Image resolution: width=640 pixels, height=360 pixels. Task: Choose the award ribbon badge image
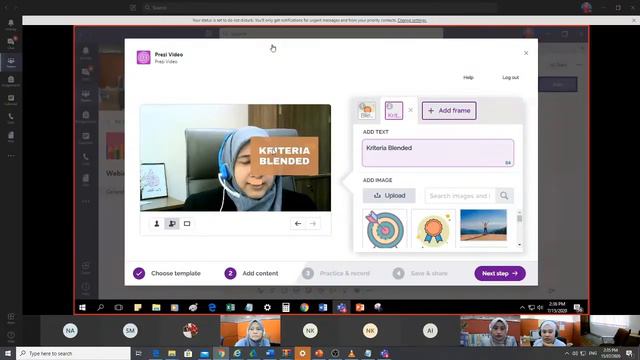pos(433,229)
